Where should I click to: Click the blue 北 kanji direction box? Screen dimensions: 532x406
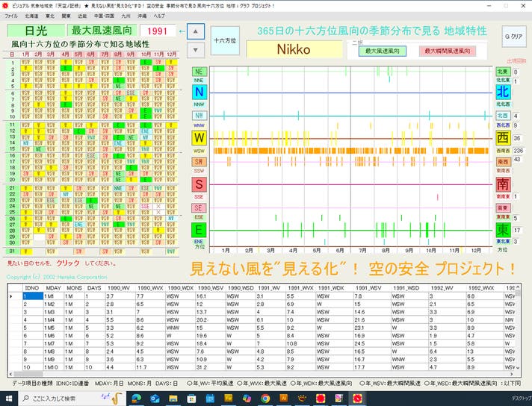point(503,93)
